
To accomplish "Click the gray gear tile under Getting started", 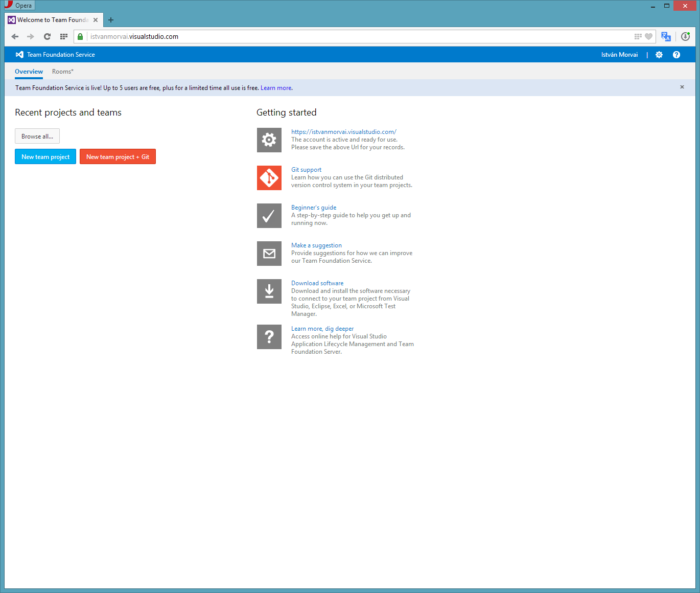I will [269, 140].
